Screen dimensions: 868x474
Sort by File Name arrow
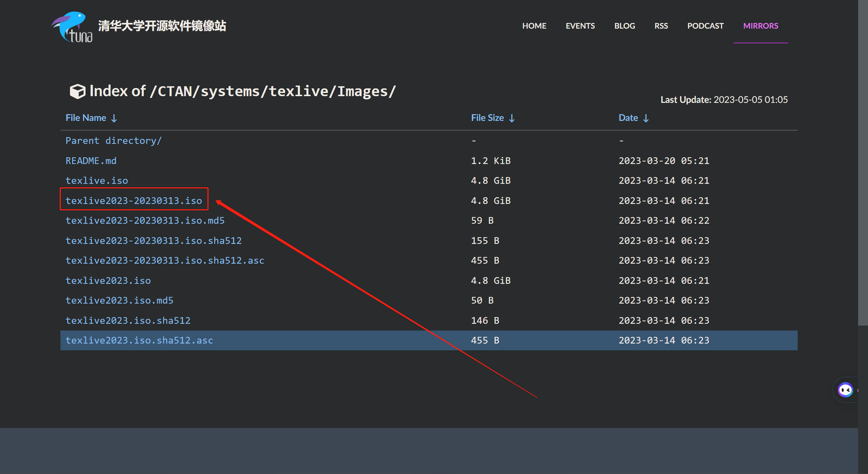click(114, 118)
